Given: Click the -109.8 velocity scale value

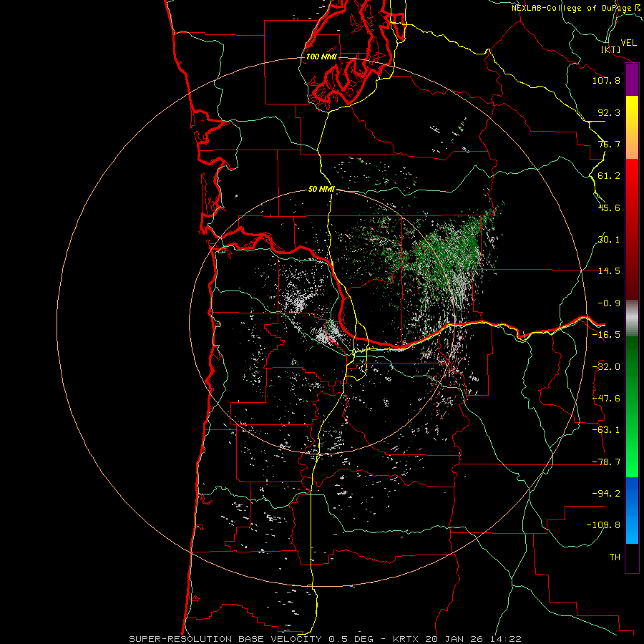Looking at the screenshot, I should point(603,525).
